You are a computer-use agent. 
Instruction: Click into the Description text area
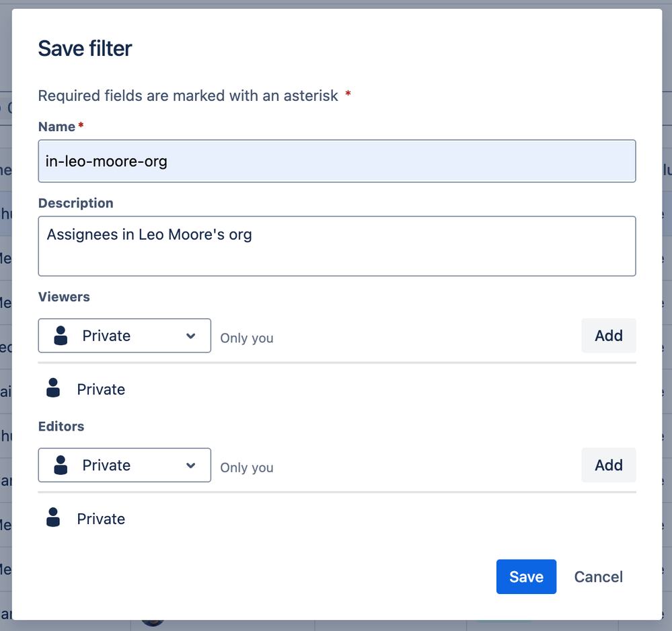[x=336, y=246]
